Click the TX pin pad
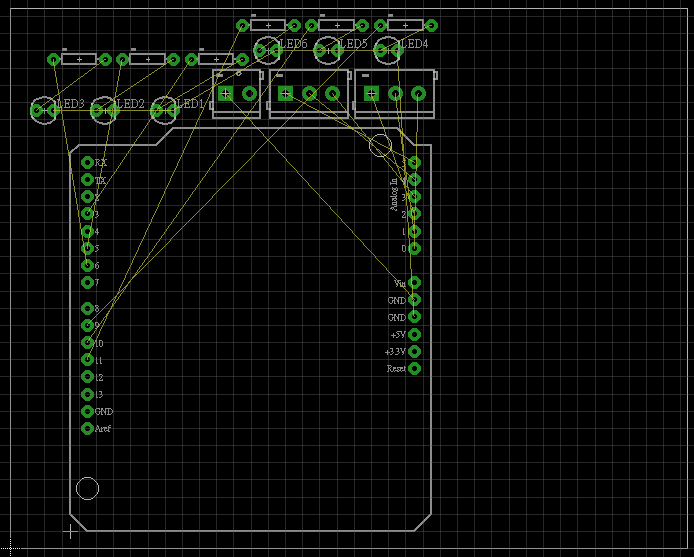Viewport: 694px width, 557px height. coord(87,180)
